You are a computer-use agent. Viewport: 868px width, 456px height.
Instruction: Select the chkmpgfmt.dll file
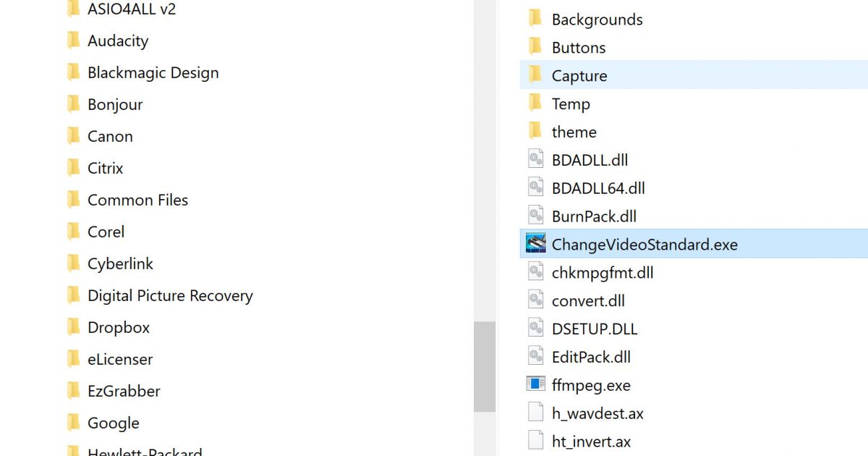pyautogui.click(x=602, y=273)
